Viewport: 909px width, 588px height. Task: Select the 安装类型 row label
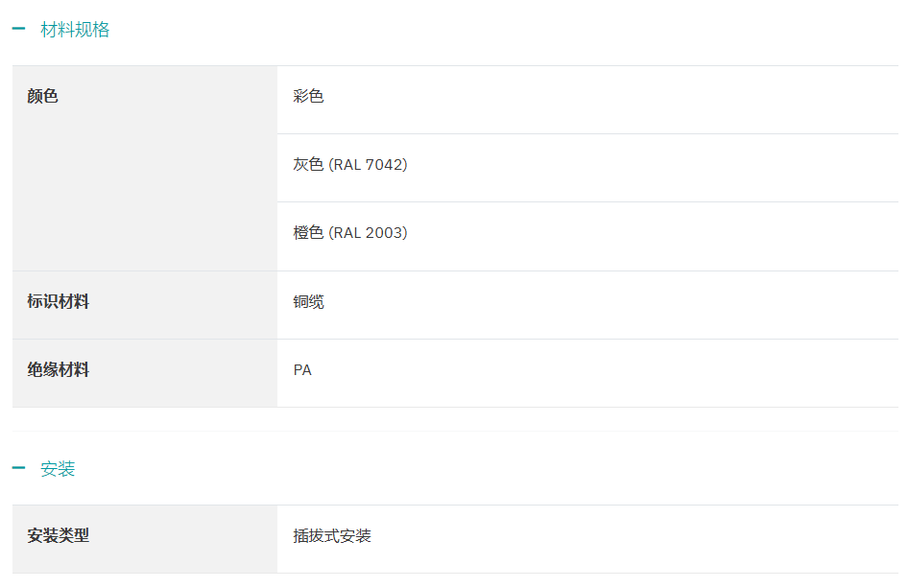pyautogui.click(x=59, y=536)
